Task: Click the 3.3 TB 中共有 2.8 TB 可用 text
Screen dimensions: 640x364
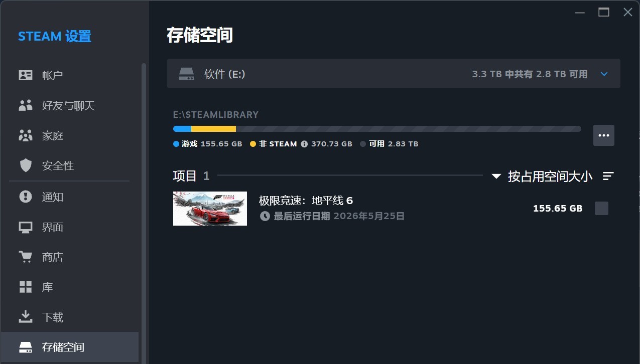Action: point(530,74)
